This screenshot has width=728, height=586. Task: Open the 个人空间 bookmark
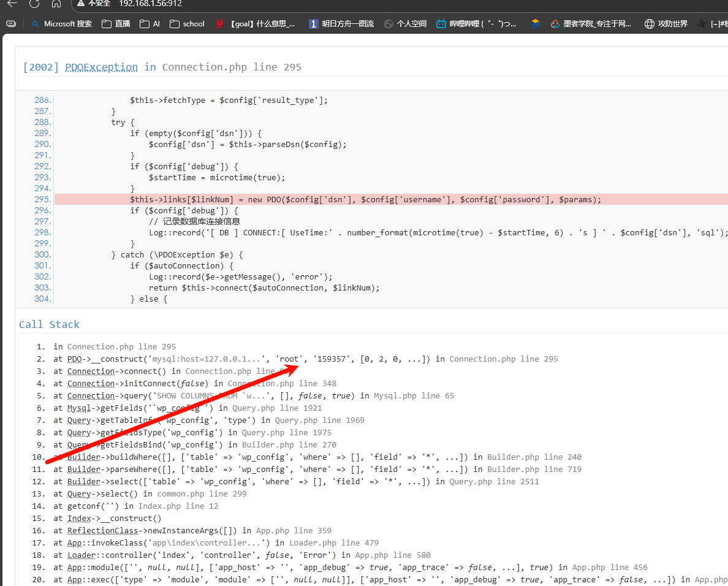click(x=405, y=24)
